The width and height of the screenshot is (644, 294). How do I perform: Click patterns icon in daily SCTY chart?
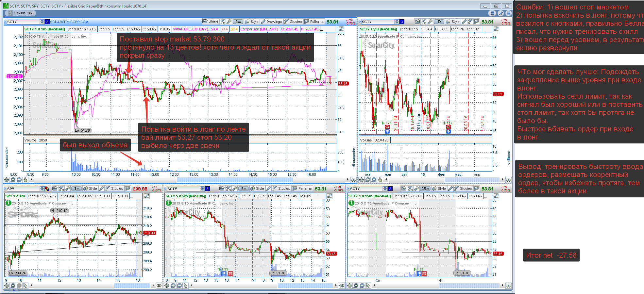pos(476,22)
